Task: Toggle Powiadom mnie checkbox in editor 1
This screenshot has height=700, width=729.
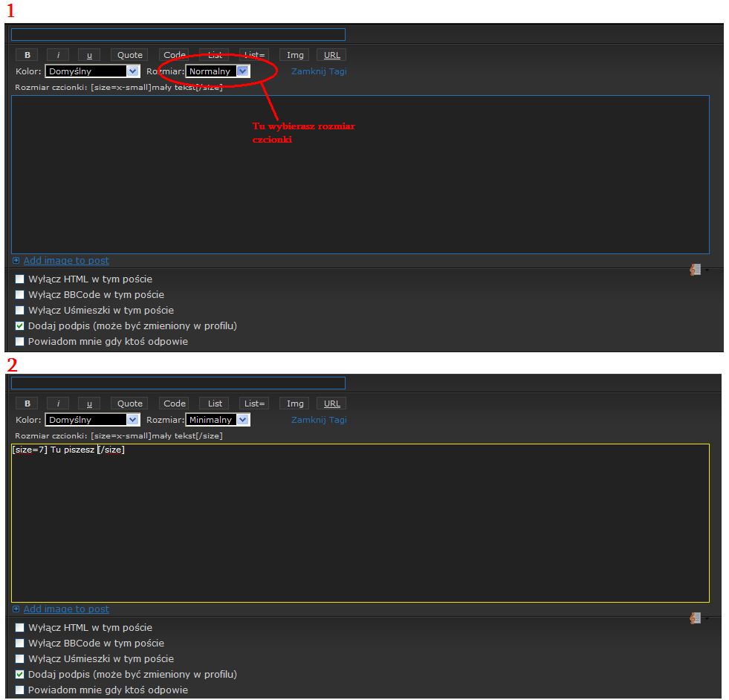Action: (x=19, y=341)
